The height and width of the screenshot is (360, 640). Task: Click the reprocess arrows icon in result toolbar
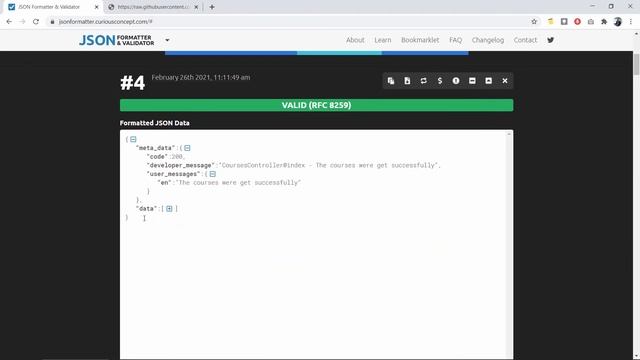click(423, 81)
